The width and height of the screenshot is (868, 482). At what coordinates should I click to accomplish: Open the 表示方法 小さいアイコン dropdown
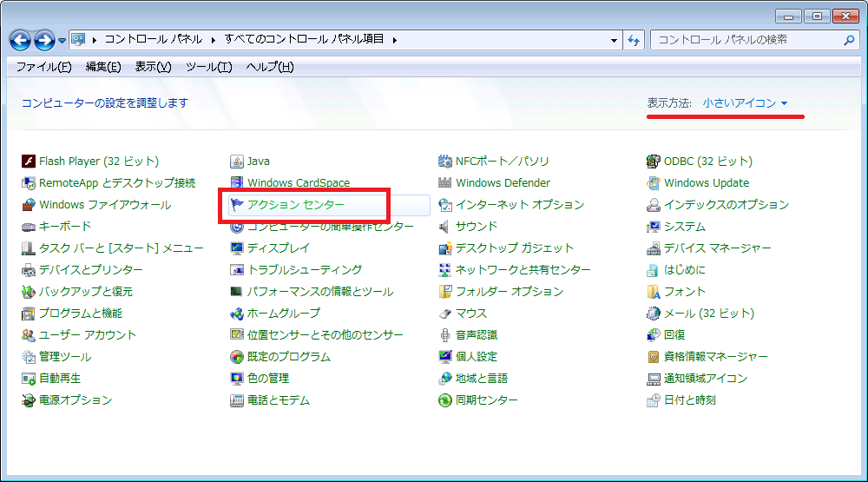click(x=745, y=103)
